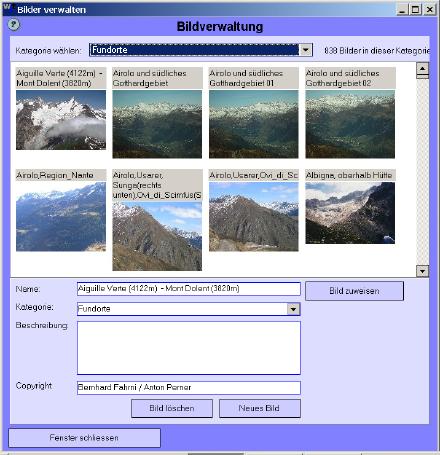Open the 'Kategorie wählen' dropdown arrow
This screenshot has width=440, height=455.
pos(306,50)
